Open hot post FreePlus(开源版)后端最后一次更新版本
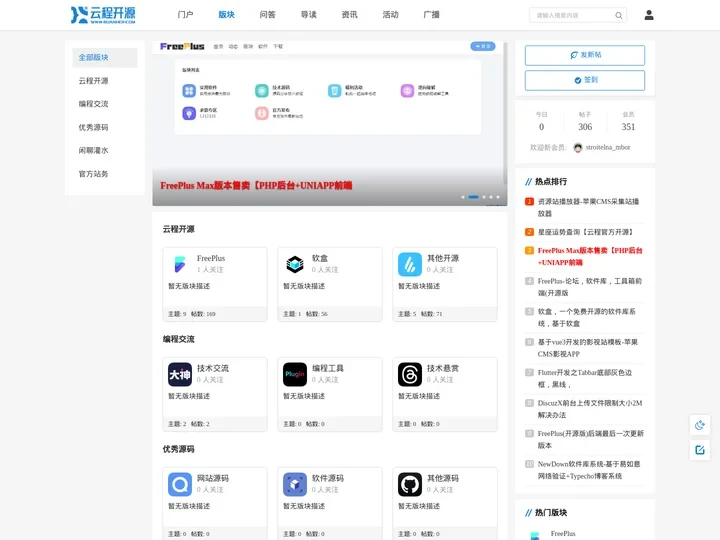720x540 pixels. click(591, 439)
